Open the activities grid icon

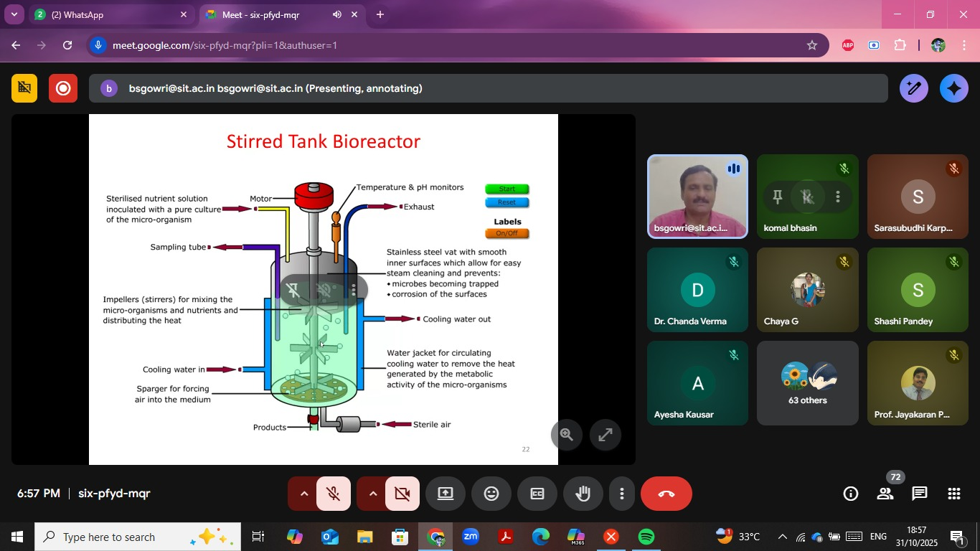pyautogui.click(x=953, y=494)
